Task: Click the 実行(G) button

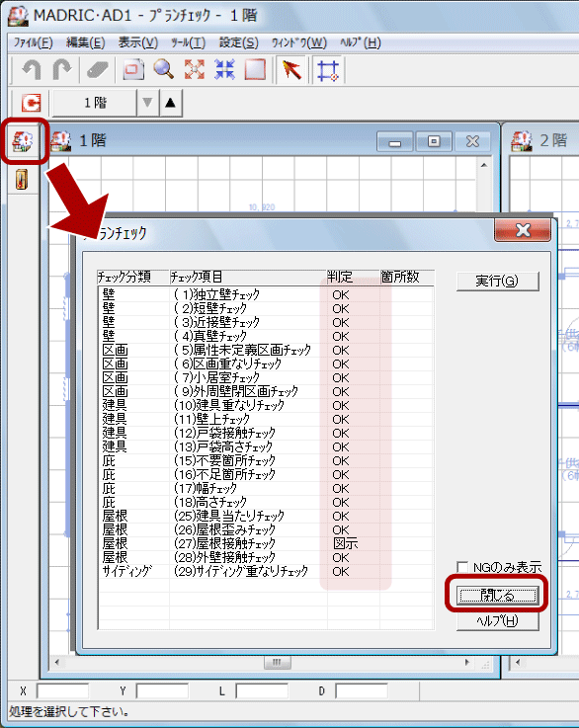Action: click(x=497, y=281)
